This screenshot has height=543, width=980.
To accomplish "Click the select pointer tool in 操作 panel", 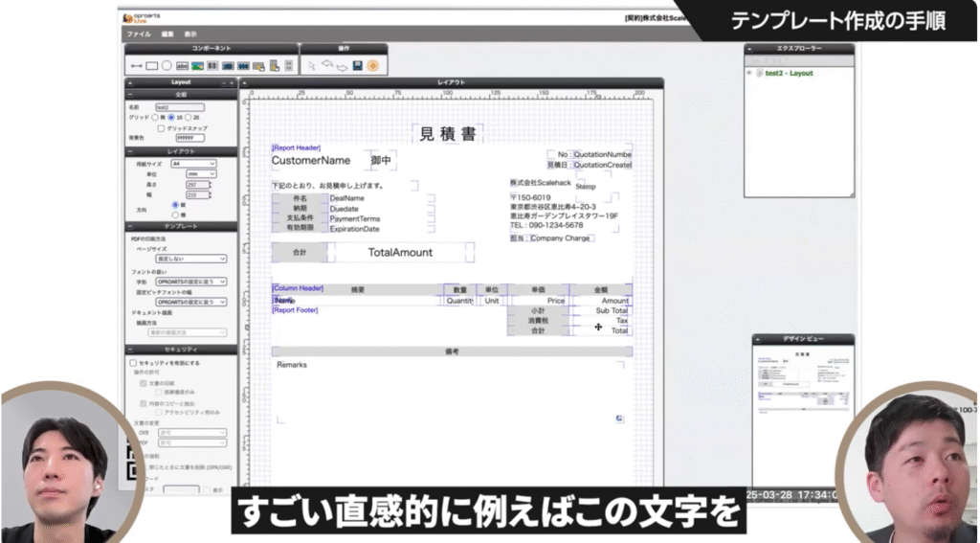I will (x=312, y=66).
